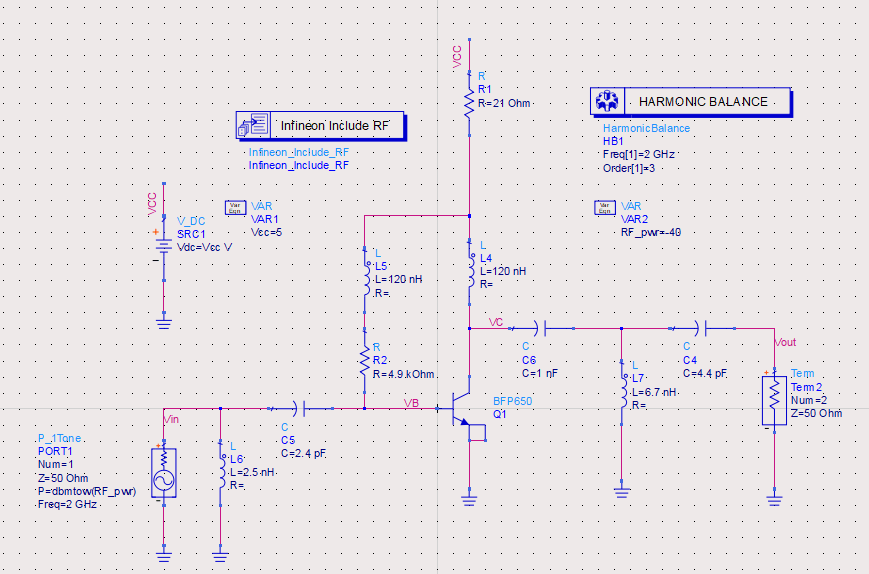Select the Vout net label
The height and width of the screenshot is (574, 869).
tap(785, 342)
